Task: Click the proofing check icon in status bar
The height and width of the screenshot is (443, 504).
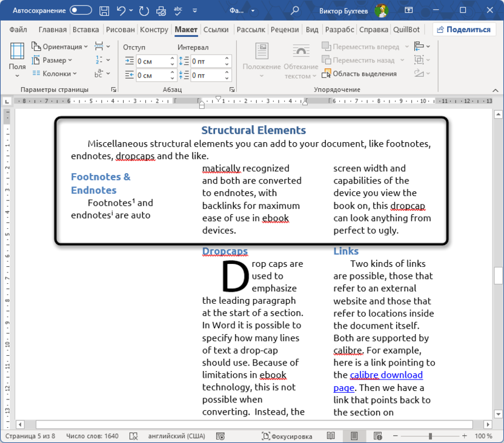Action: pos(134,436)
